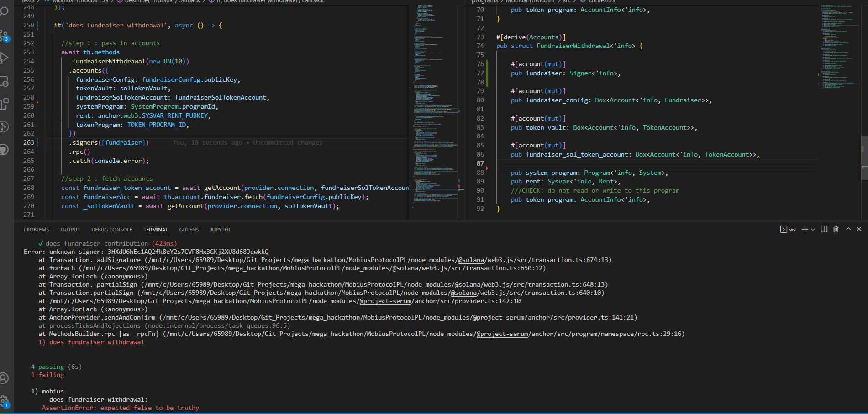
Task: Click '1 failing' text in terminal
Action: coord(47,375)
